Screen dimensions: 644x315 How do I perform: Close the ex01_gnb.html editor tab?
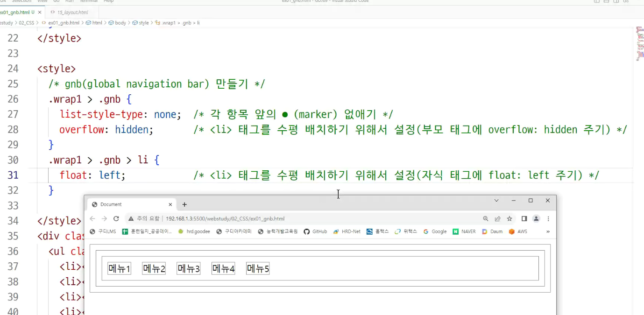40,12
